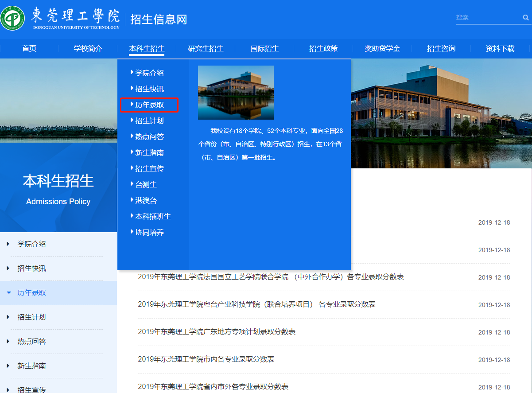532x393 pixels.
Task: Open 学校简介 navigation item
Action: [x=88, y=49]
